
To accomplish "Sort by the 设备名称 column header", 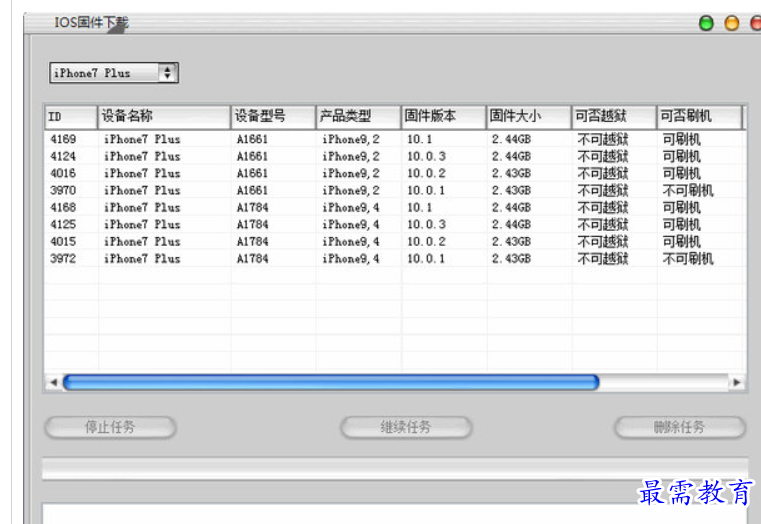I will pos(164,117).
